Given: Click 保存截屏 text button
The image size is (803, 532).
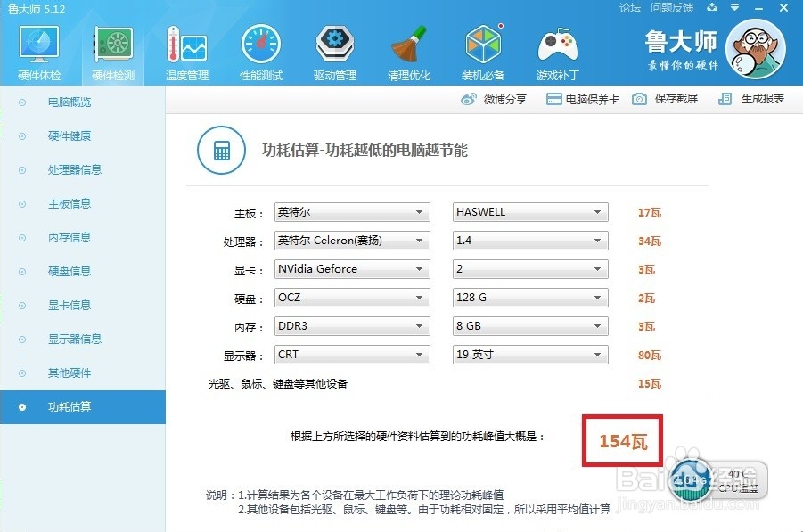Looking at the screenshot, I should tap(676, 99).
